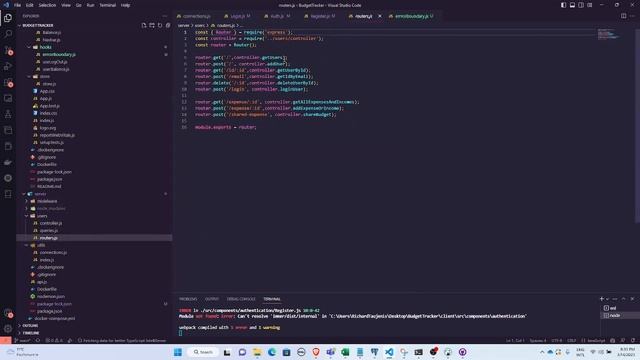The width and height of the screenshot is (640, 360).
Task: Open the Testing flask icon in activity bar
Action: 8,114
